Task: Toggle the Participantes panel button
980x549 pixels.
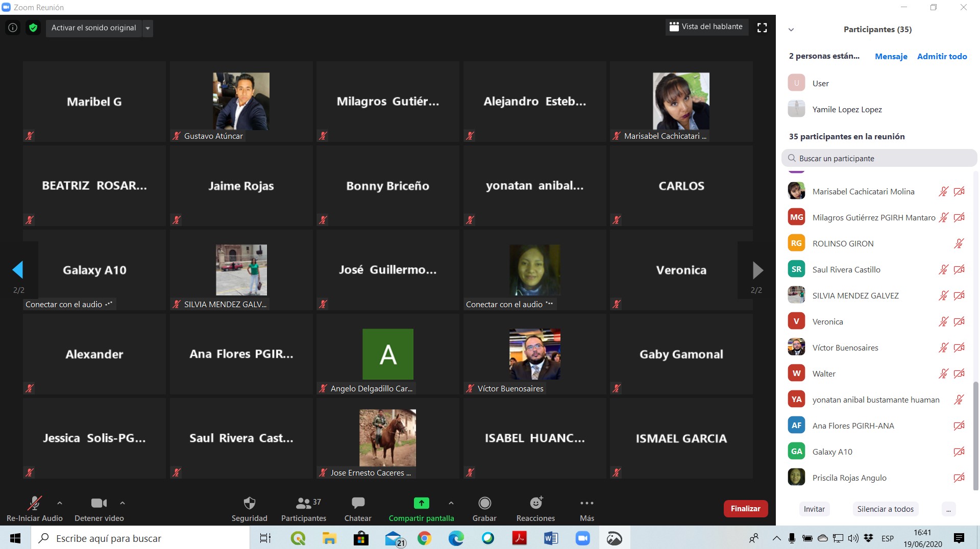Action: 304,504
